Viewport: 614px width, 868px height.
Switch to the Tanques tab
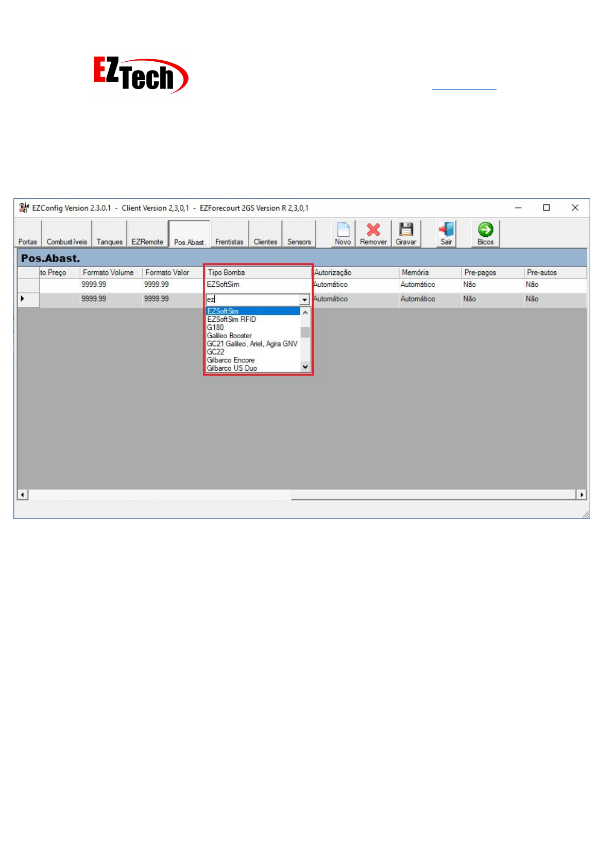[x=110, y=234]
